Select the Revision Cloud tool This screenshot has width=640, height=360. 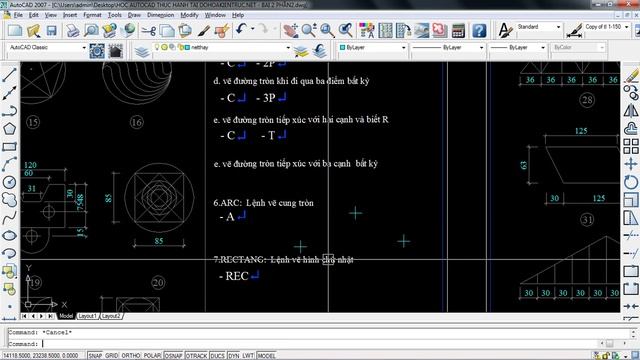(9, 200)
